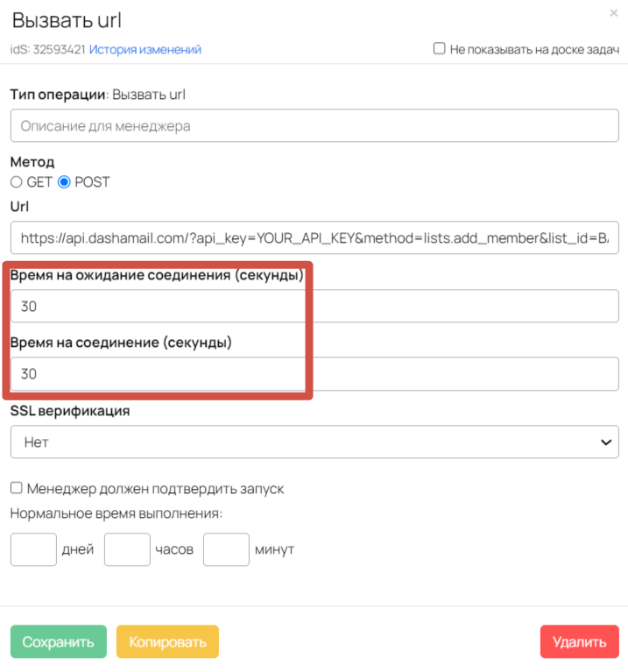
Task: Click the часов input box
Action: point(127,549)
